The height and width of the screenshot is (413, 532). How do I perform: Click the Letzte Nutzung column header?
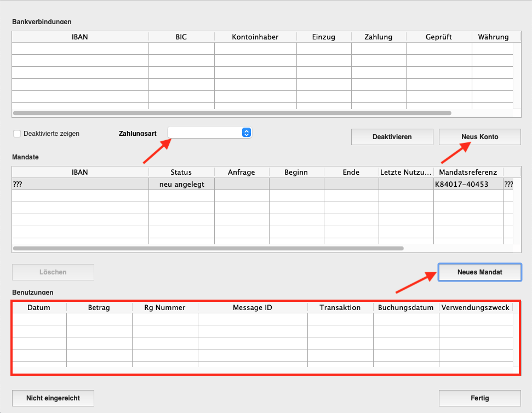[x=405, y=172]
